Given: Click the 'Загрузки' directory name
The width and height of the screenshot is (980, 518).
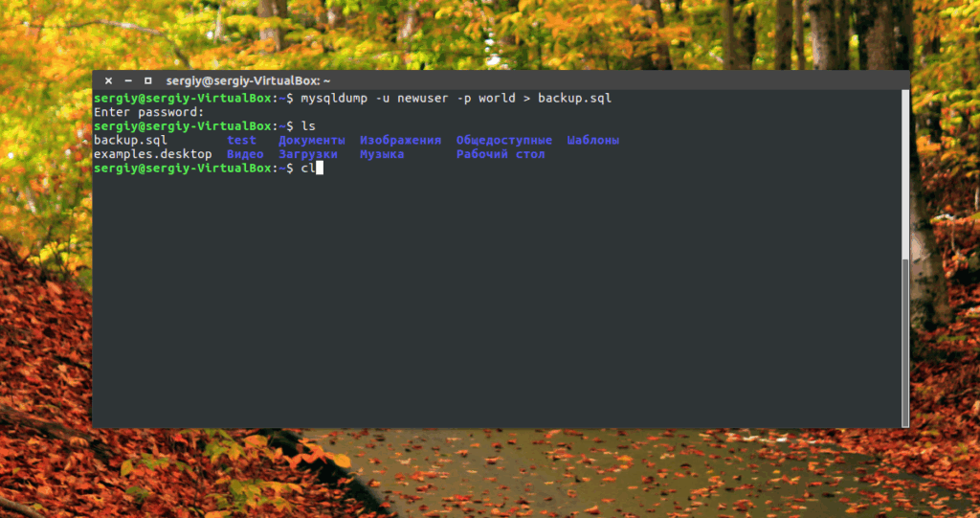Looking at the screenshot, I should click(308, 154).
